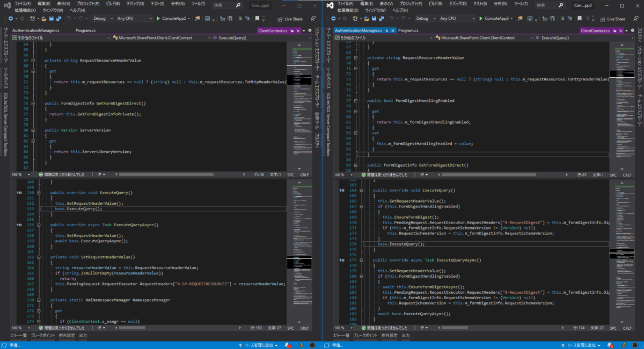Click Undo arrow in left window toolbar
This screenshot has height=349, width=644.
pyautogui.click(x=69, y=19)
